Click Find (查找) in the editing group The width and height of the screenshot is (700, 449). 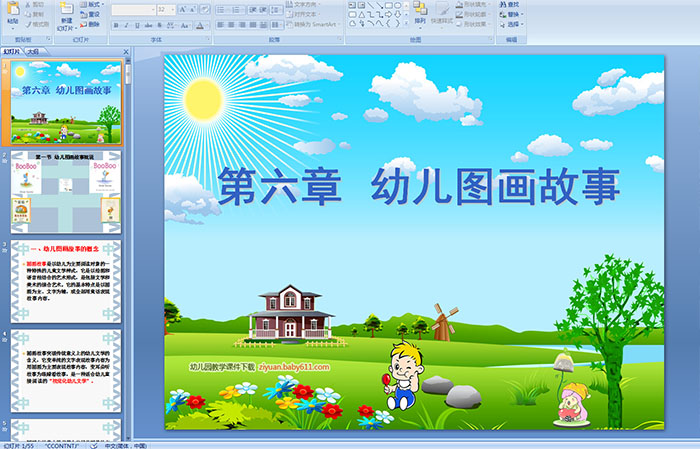(x=509, y=4)
